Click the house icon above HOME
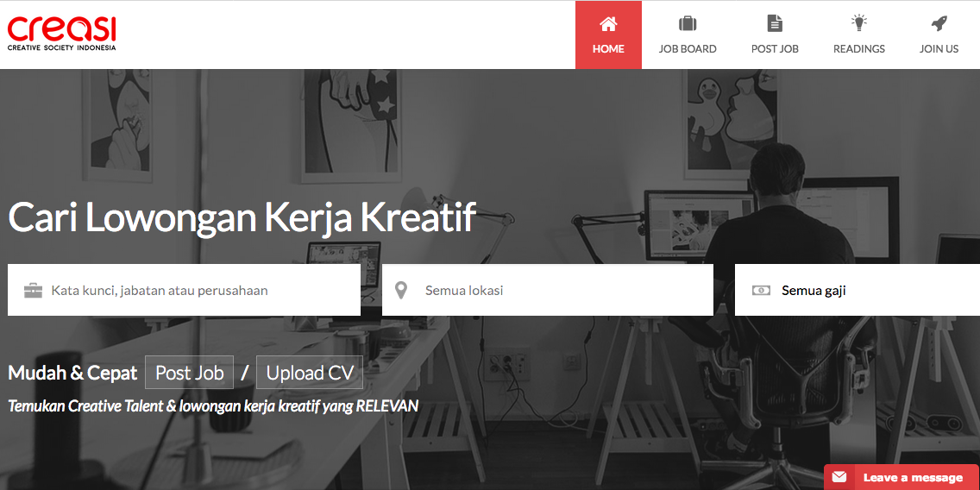Image resolution: width=980 pixels, height=490 pixels. (x=608, y=24)
